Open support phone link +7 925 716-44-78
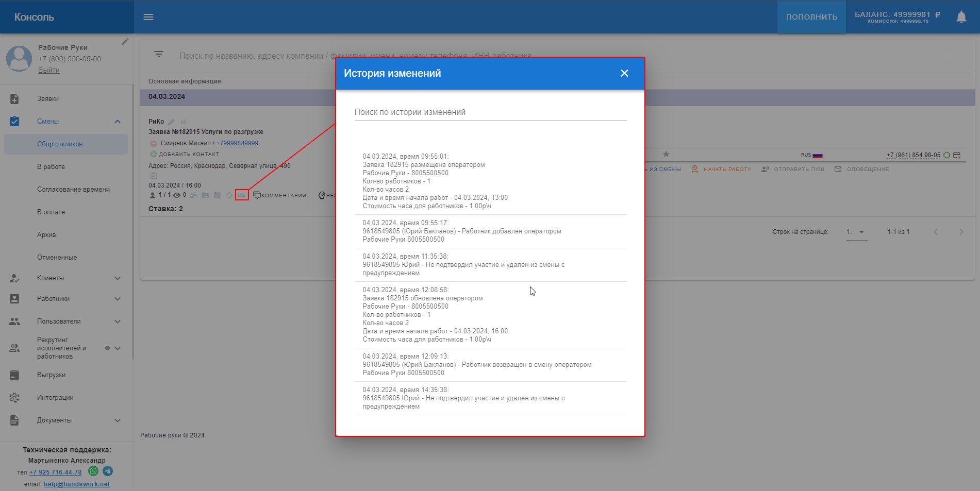Screen dimensions: 980x491 55,472
